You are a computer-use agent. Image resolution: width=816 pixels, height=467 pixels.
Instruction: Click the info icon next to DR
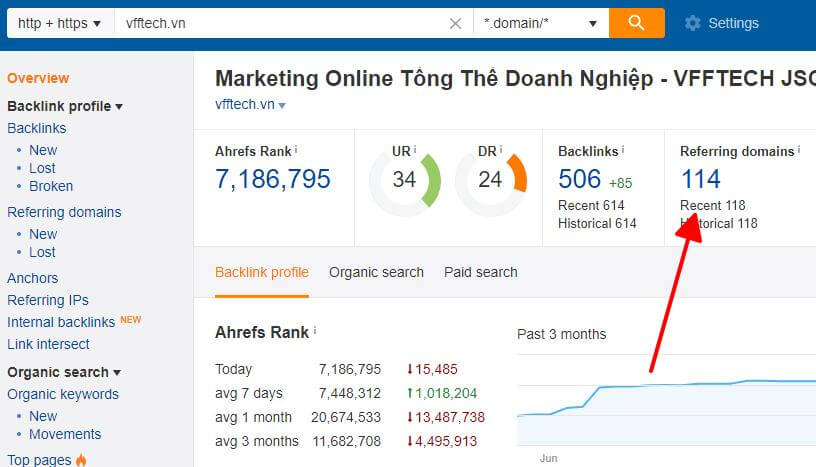click(502, 151)
